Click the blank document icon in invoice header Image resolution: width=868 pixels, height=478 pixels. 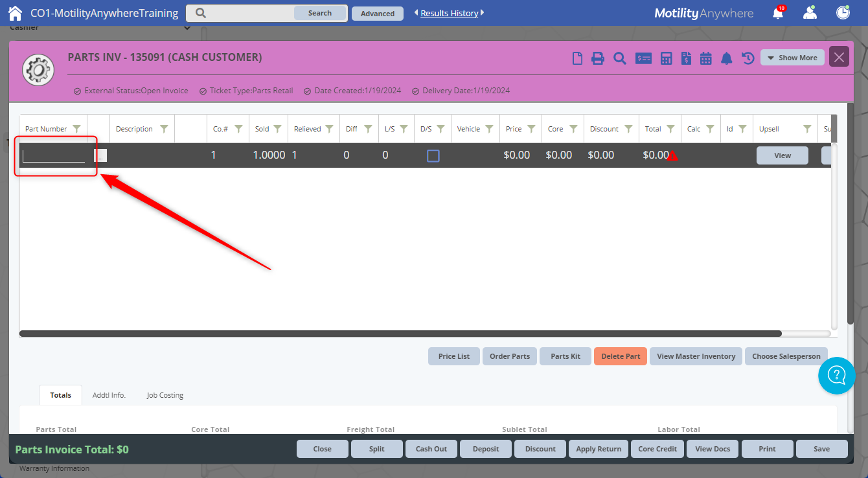tap(577, 58)
